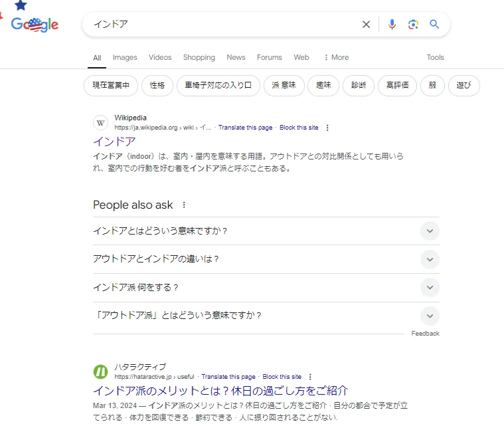The height and width of the screenshot is (428, 504).
Task: Expand 「アウトドア派」とはどういう意味ですか？ question
Action: 430,316
